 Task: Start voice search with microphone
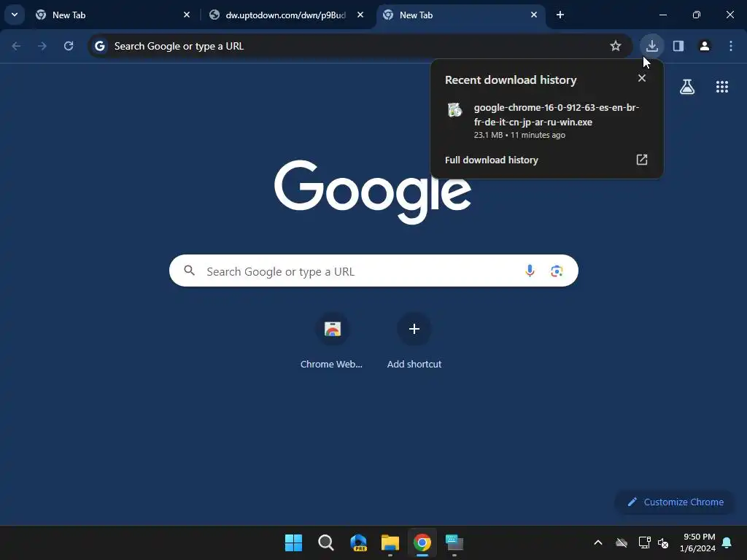click(x=530, y=271)
